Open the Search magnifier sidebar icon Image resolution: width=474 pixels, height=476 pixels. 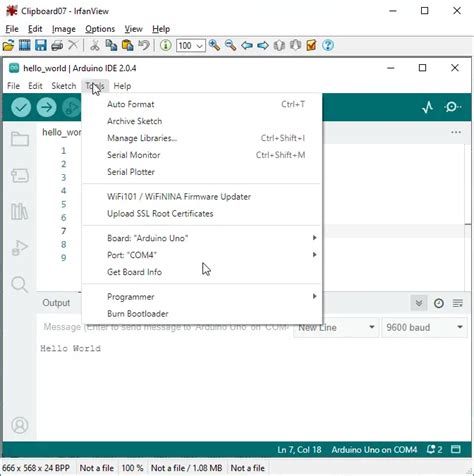19,285
